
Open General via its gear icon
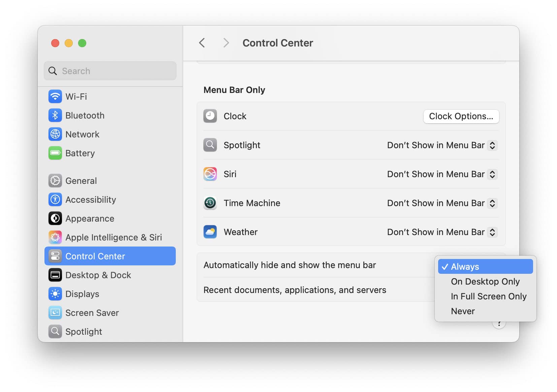click(x=55, y=181)
